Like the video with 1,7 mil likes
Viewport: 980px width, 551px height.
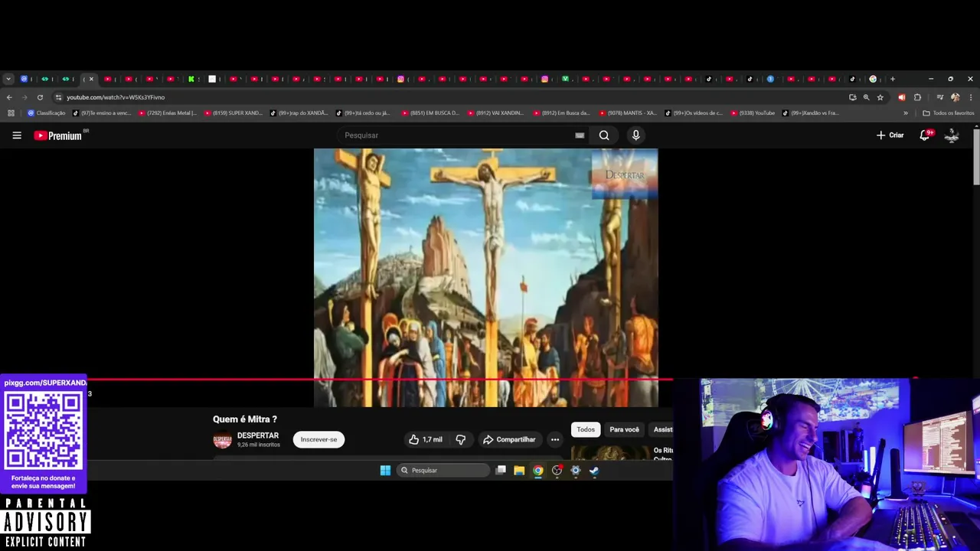pyautogui.click(x=425, y=439)
